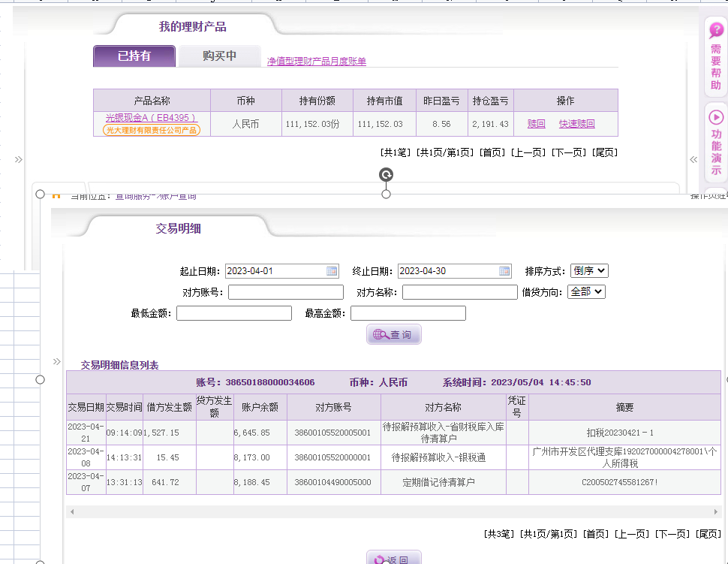Screen dimensions: 728x564
Task: Click the 对方账号 input field
Action: (x=286, y=292)
